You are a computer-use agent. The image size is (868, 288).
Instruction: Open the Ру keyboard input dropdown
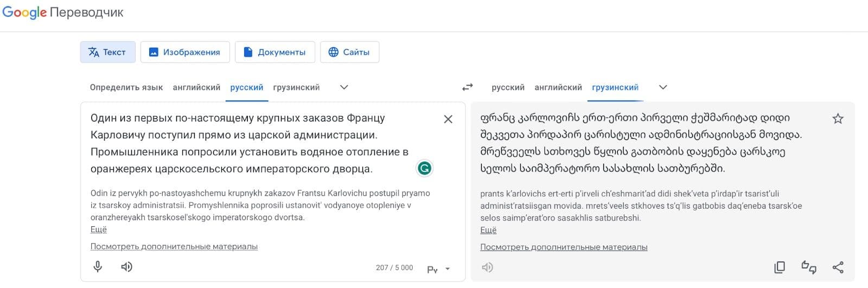[438, 269]
